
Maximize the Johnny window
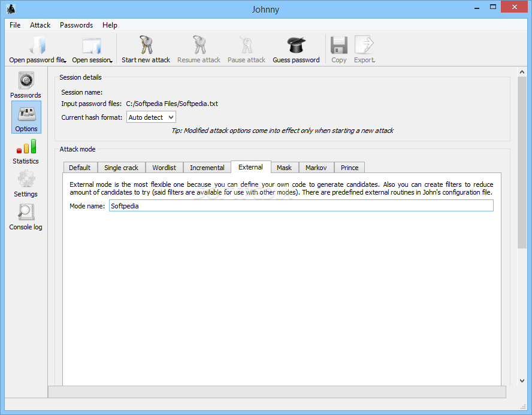pyautogui.click(x=493, y=7)
